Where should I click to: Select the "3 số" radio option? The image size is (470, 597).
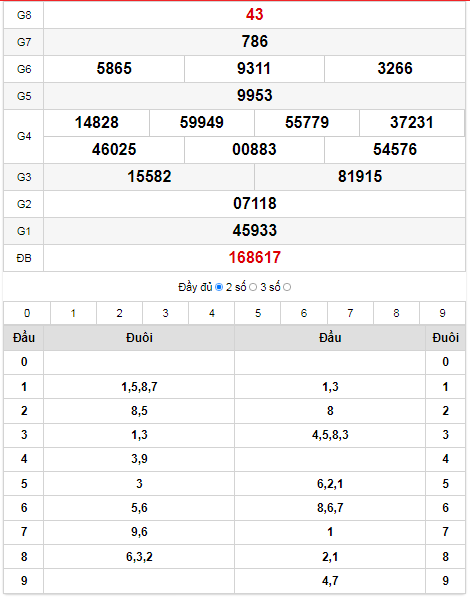click(x=287, y=287)
